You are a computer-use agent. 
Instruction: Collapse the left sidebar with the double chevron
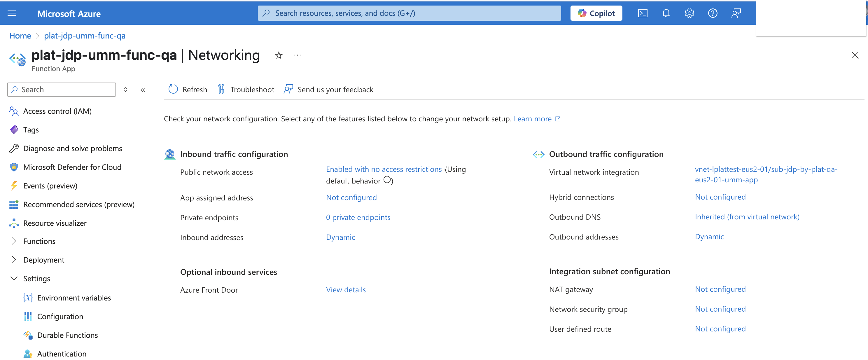143,90
